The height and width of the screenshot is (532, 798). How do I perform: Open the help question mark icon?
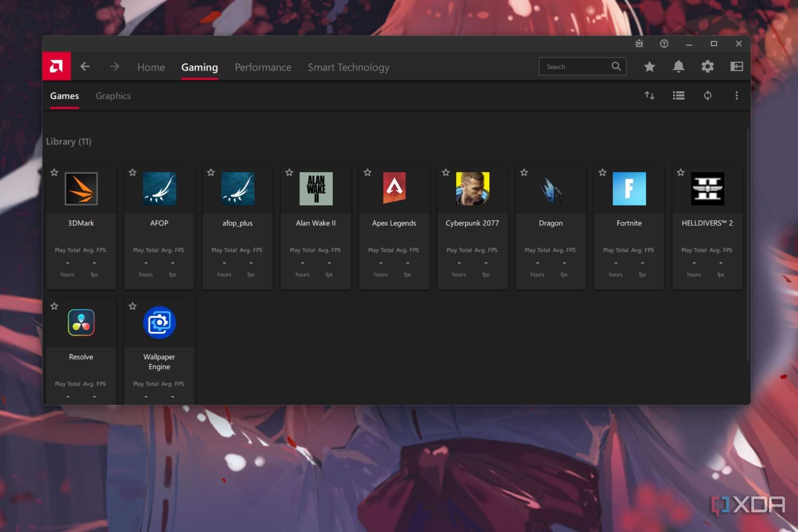(x=664, y=44)
